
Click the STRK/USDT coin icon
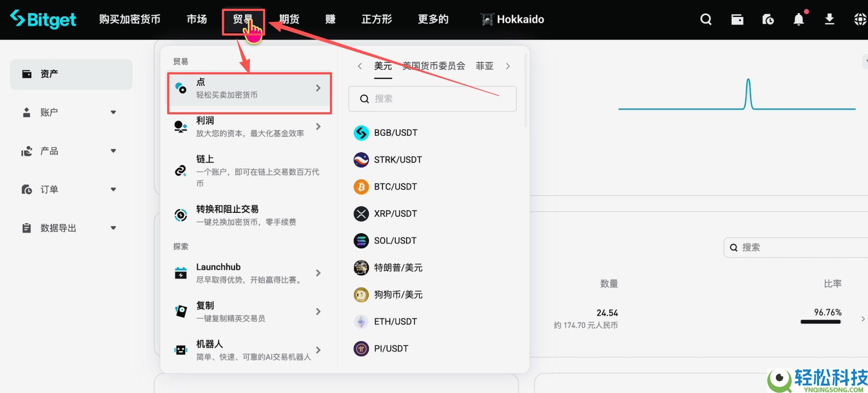(x=361, y=160)
